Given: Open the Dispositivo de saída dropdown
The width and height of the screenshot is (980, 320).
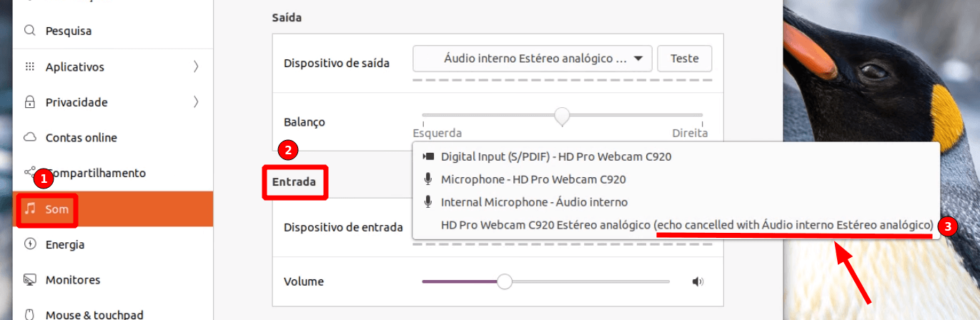Looking at the screenshot, I should [x=533, y=59].
